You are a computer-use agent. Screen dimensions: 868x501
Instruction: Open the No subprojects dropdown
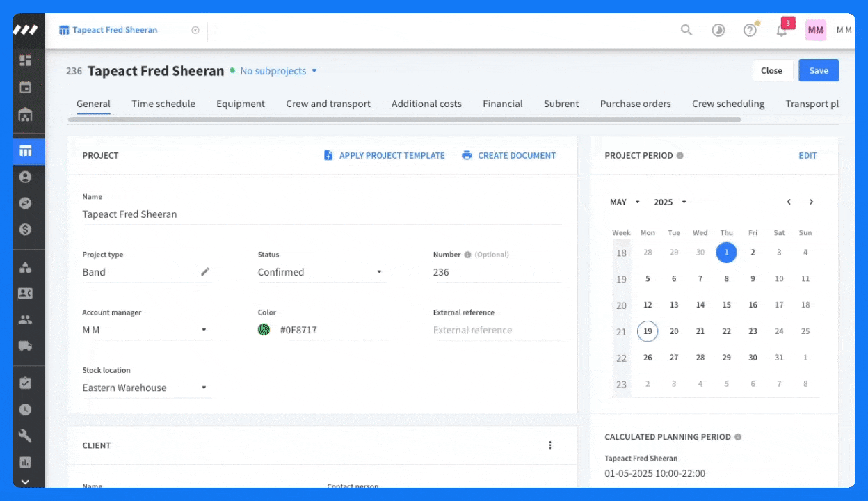coord(279,71)
